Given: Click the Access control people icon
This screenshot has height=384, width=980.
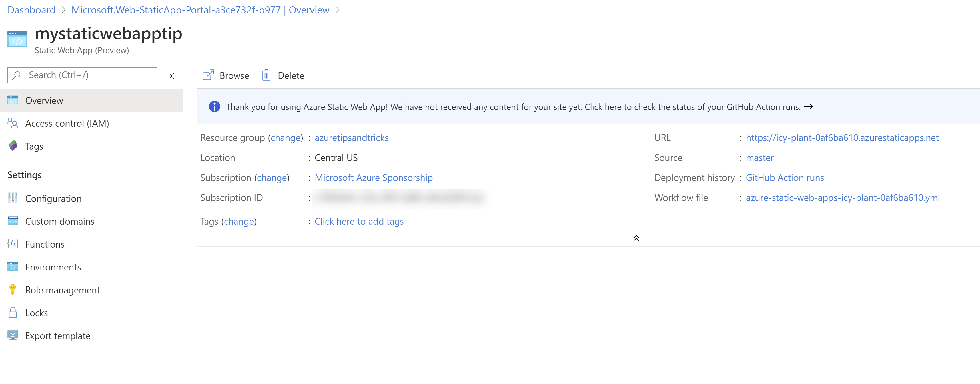Looking at the screenshot, I should 13,123.
